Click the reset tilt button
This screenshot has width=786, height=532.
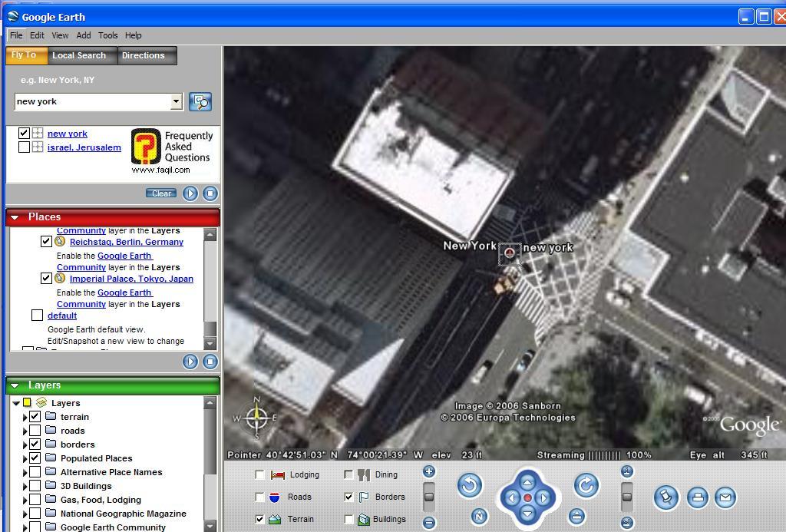(x=576, y=517)
